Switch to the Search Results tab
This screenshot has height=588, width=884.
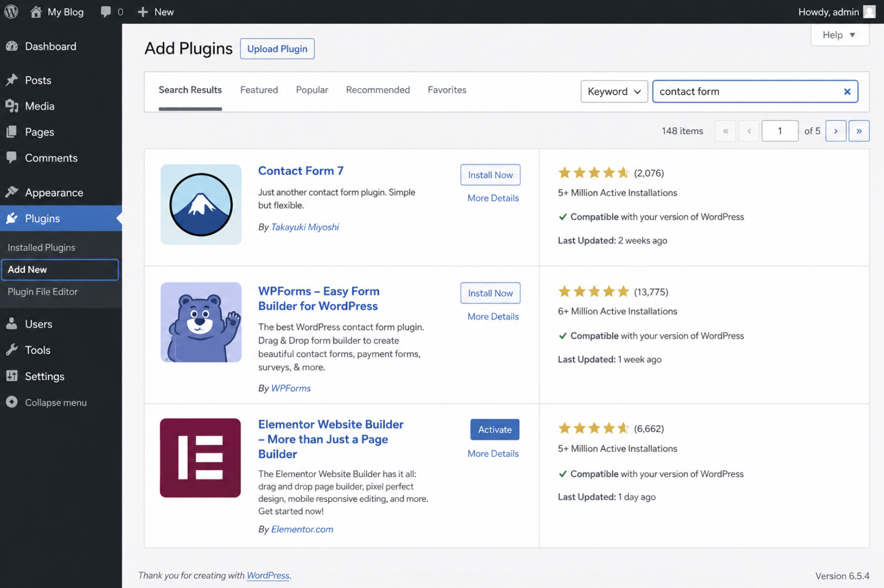click(190, 90)
